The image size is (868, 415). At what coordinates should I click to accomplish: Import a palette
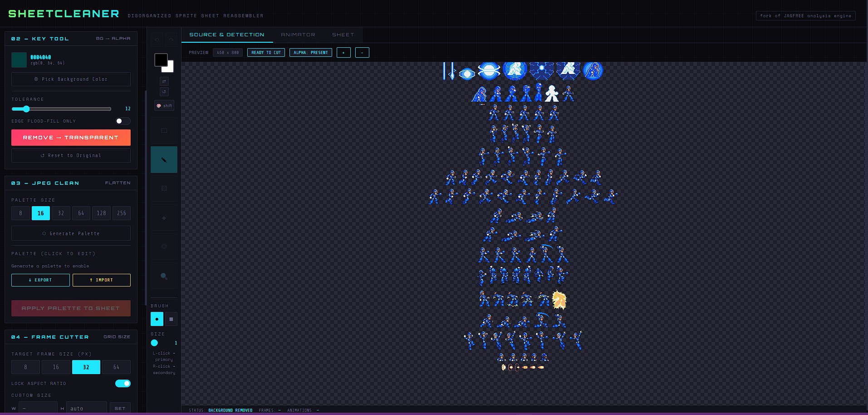(x=102, y=280)
